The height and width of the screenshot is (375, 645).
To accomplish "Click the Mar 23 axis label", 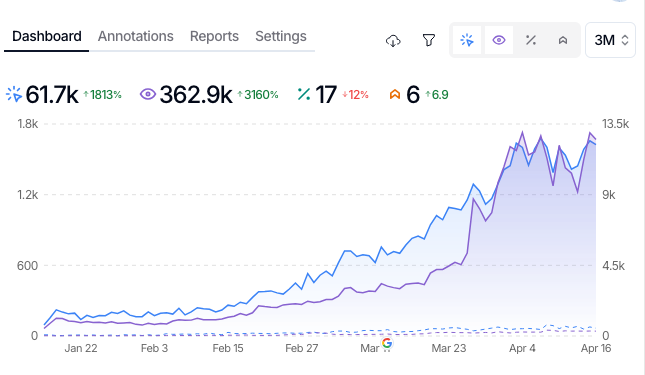I will (x=449, y=348).
